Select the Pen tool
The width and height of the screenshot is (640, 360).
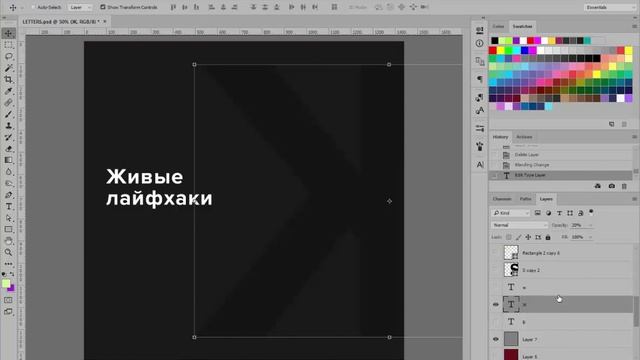9,195
